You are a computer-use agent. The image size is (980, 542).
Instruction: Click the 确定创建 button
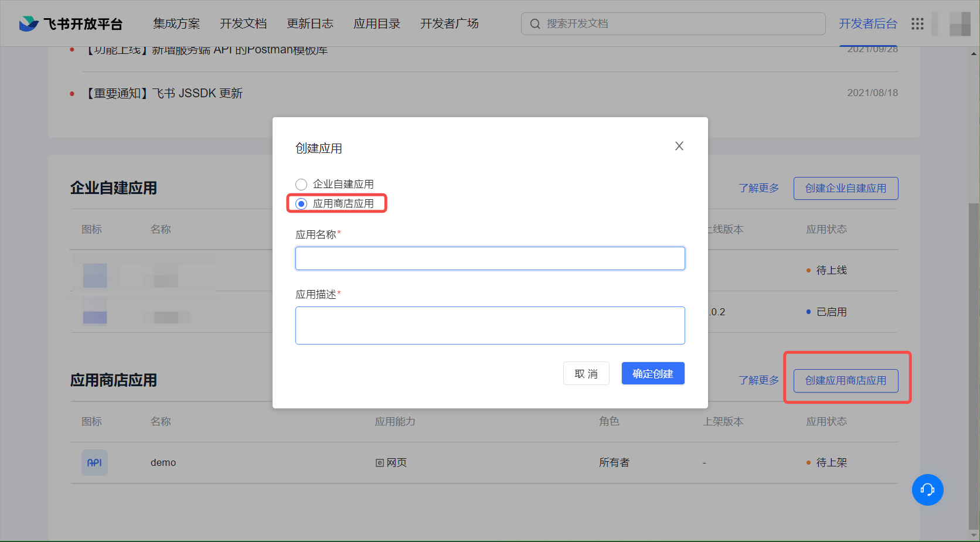(x=652, y=374)
